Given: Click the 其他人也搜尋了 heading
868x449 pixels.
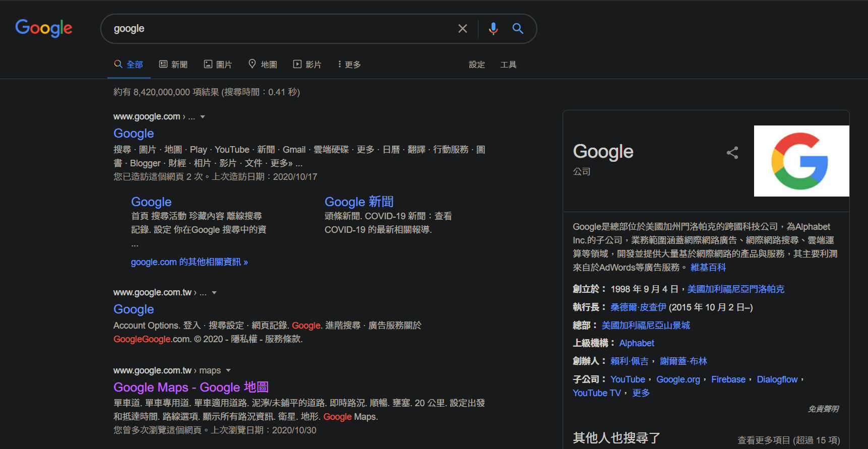Looking at the screenshot, I should click(x=616, y=438).
